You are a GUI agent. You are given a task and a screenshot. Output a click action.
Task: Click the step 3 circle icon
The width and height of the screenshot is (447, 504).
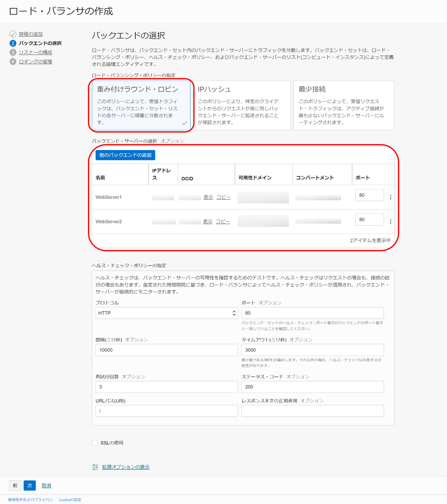pos(13,52)
